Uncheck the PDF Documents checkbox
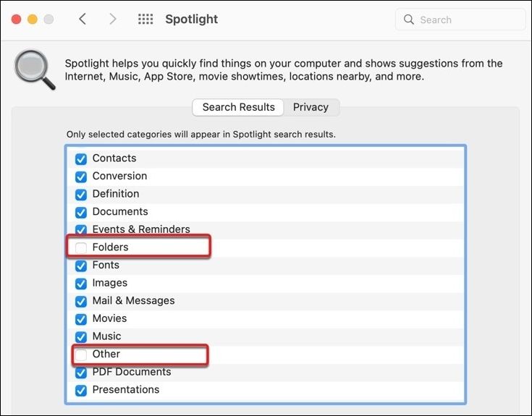The height and width of the screenshot is (416, 532). point(81,373)
